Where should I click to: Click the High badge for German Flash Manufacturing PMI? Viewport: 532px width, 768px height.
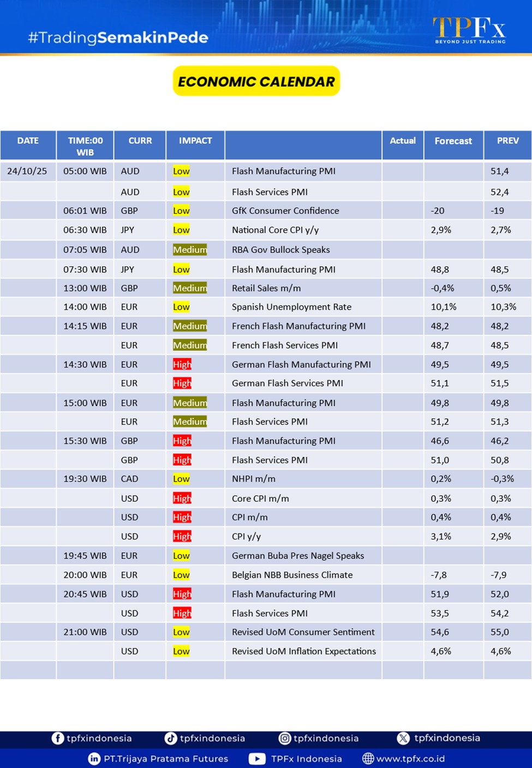pyautogui.click(x=182, y=364)
